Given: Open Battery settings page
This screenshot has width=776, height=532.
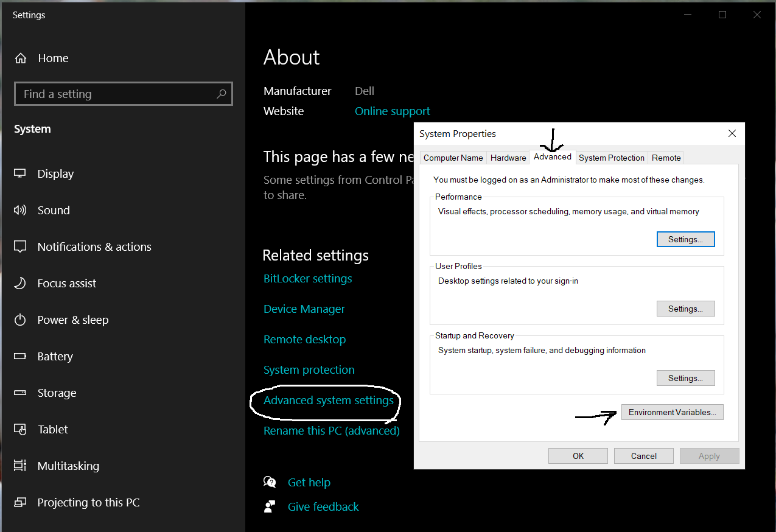Looking at the screenshot, I should (x=55, y=356).
